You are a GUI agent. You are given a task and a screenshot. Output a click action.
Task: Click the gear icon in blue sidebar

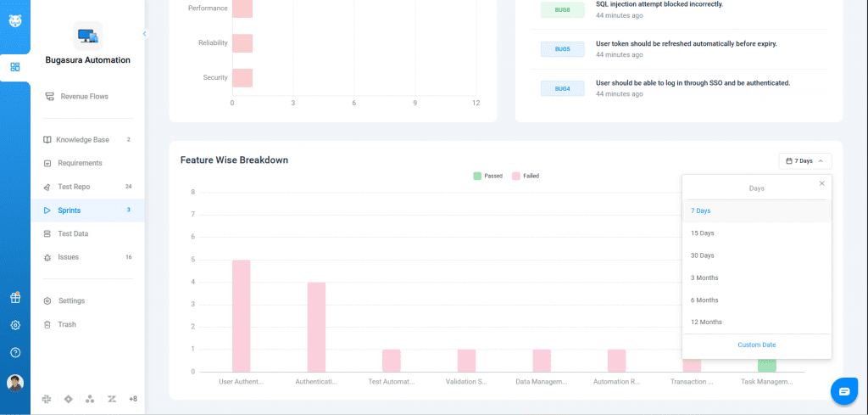(x=15, y=325)
